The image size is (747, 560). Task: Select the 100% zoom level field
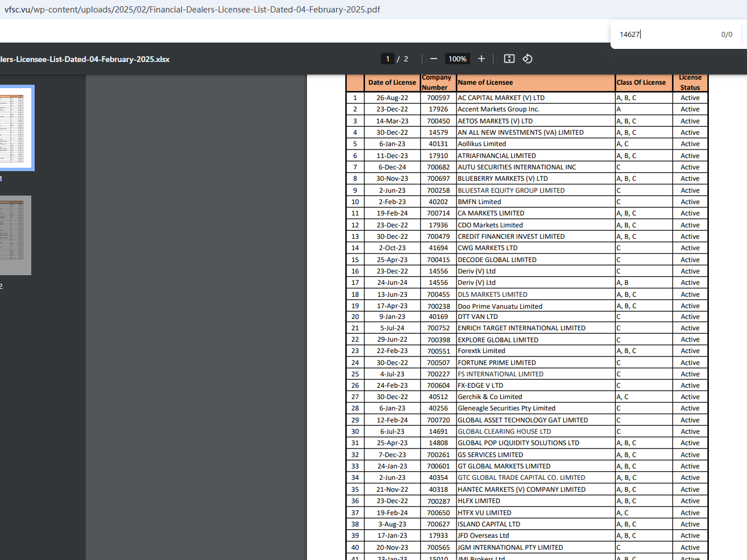pyautogui.click(x=457, y=59)
